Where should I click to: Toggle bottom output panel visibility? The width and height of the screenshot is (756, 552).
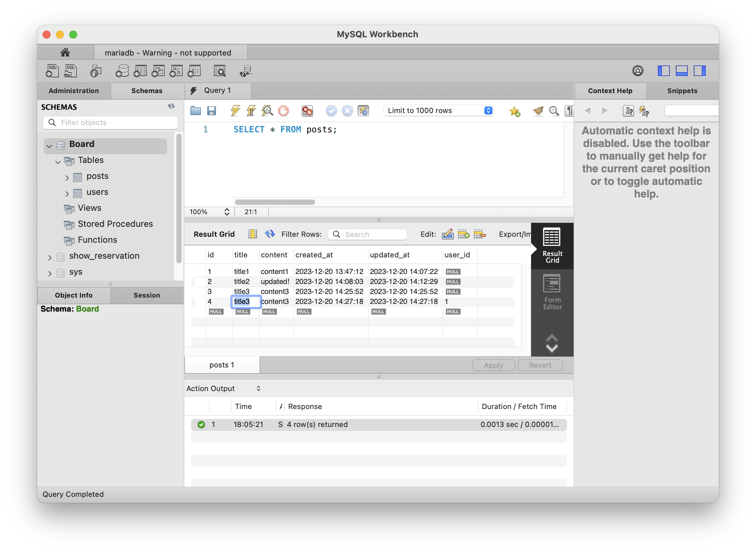point(681,71)
